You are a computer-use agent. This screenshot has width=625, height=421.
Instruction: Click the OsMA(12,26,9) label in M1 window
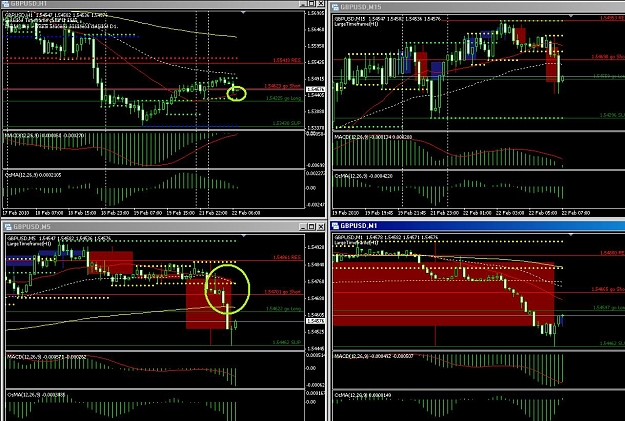point(363,395)
